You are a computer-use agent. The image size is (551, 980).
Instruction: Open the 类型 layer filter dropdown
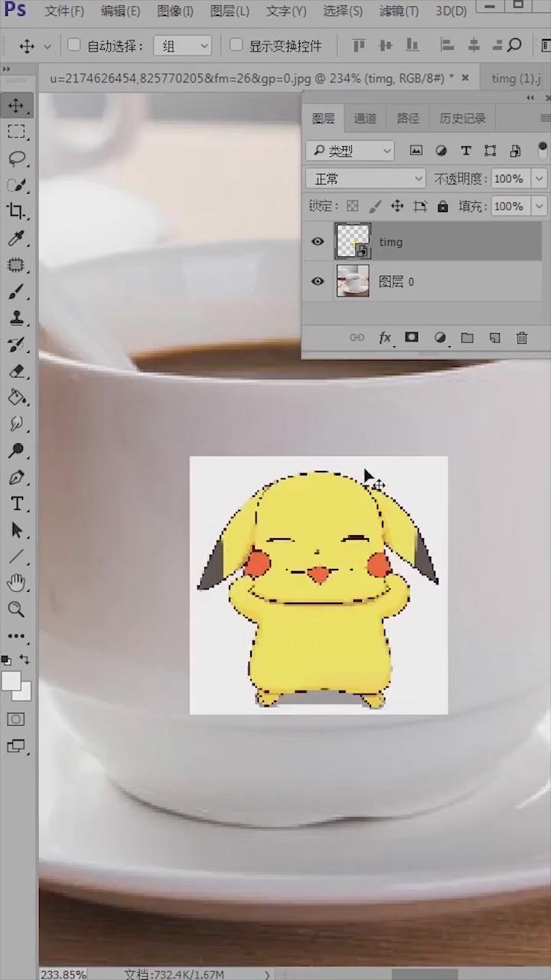coord(350,151)
